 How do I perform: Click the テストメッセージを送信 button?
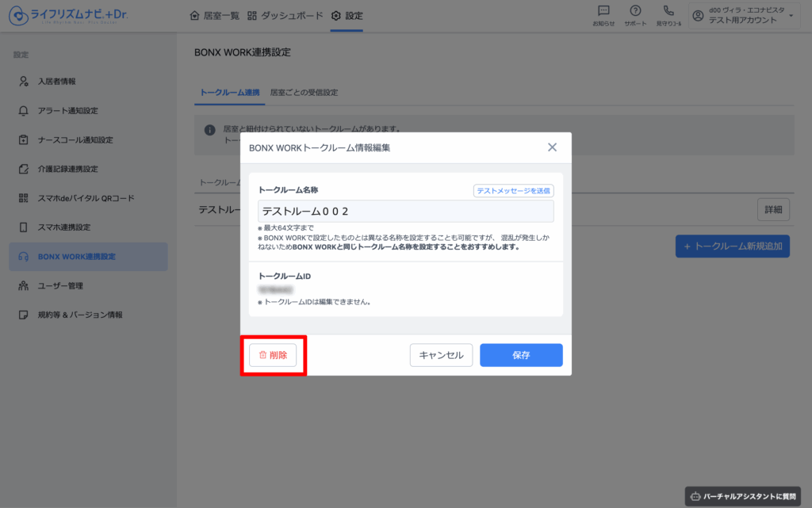click(x=513, y=191)
